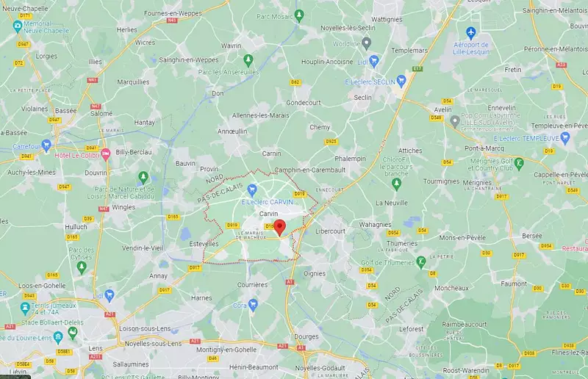Click the Lidl cart icon near Houplin-Ancoisne
This screenshot has width=588, height=379.
click(x=374, y=61)
